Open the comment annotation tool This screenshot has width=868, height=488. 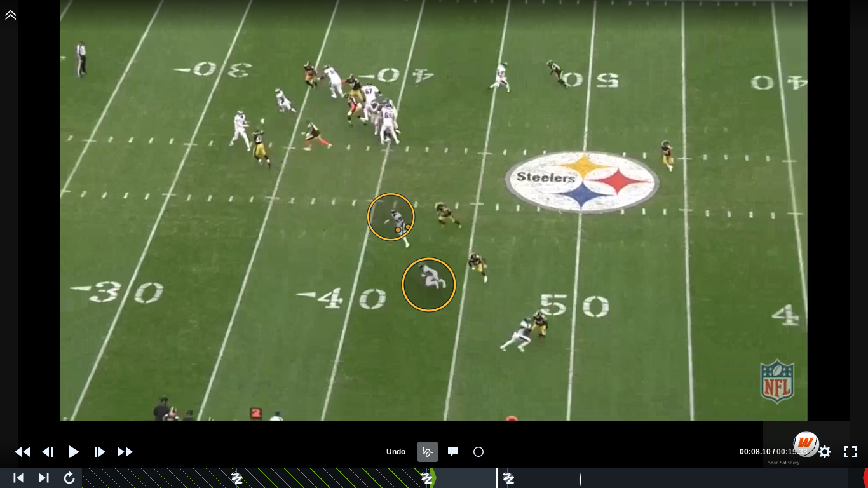click(453, 452)
